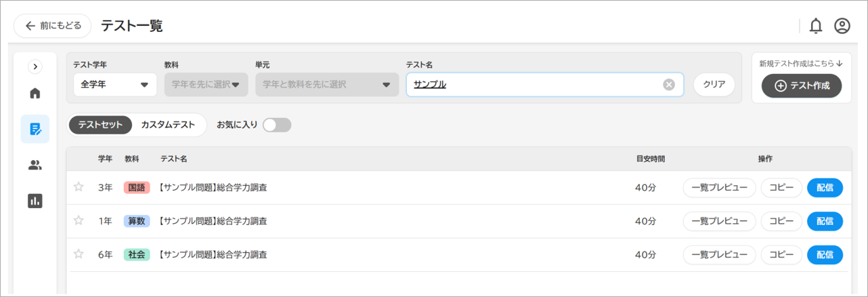Switch to the カスタムテスト tab

coord(168,125)
